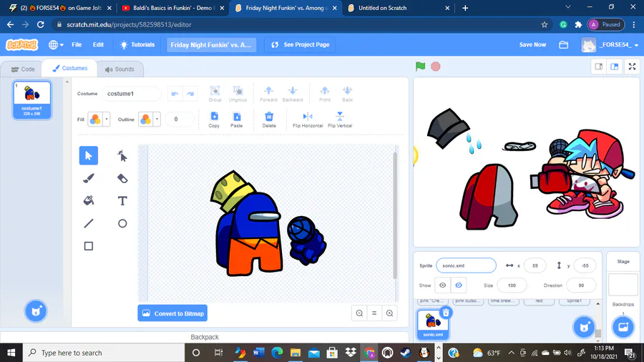The image size is (644, 362).
Task: Delete the sonic.xml sprite
Action: click(x=446, y=313)
